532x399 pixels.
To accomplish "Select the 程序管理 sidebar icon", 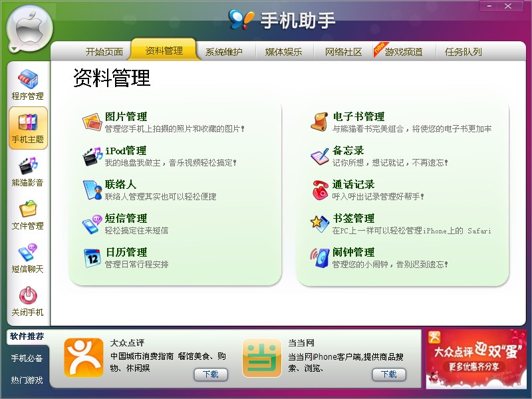I will click(x=27, y=84).
